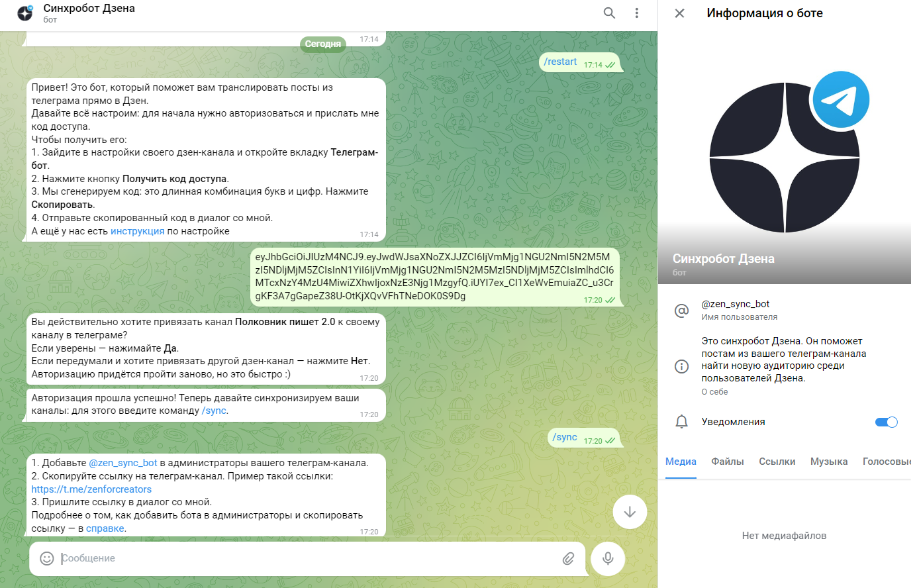919x588 pixels.
Task: Click the notifications bell icon
Action: tap(681, 422)
